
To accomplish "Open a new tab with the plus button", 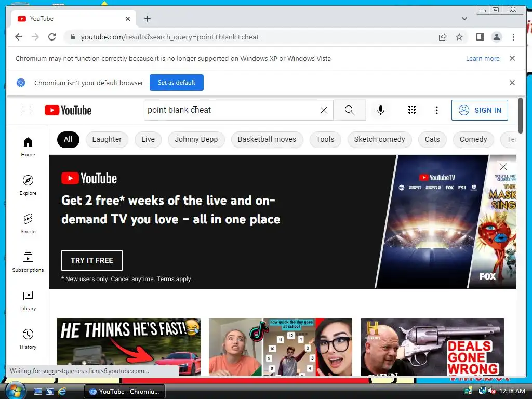I will [x=147, y=19].
